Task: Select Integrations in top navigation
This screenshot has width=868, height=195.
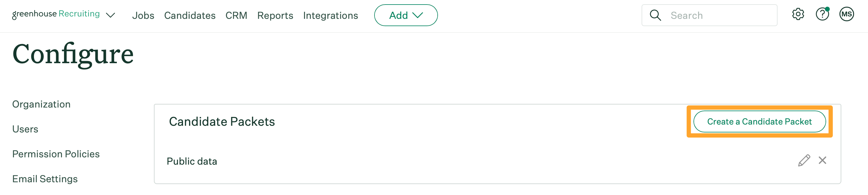Action: [x=330, y=15]
